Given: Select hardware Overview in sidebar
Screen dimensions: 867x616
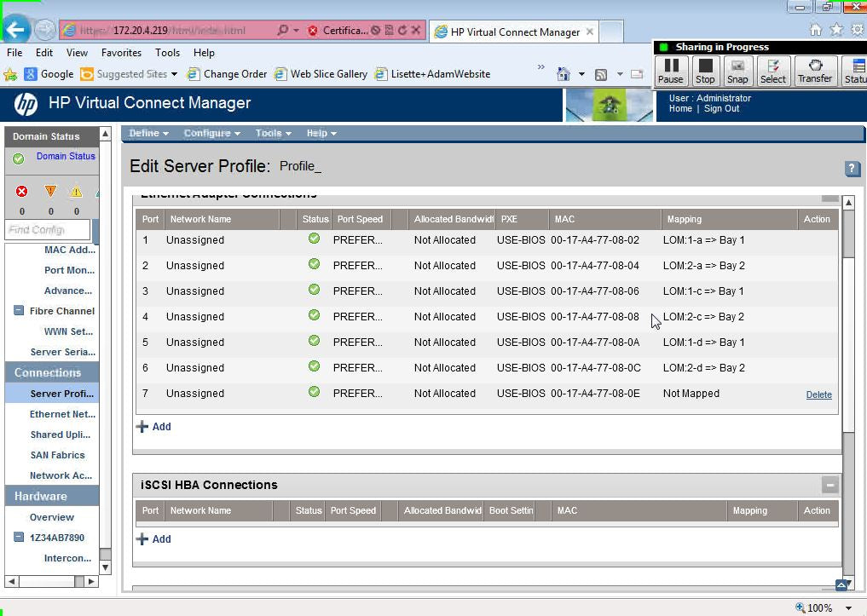Looking at the screenshot, I should pyautogui.click(x=51, y=517).
